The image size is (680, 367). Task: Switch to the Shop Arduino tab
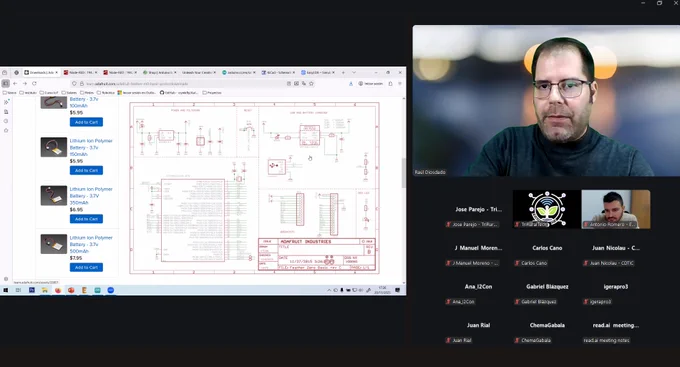(x=160, y=72)
